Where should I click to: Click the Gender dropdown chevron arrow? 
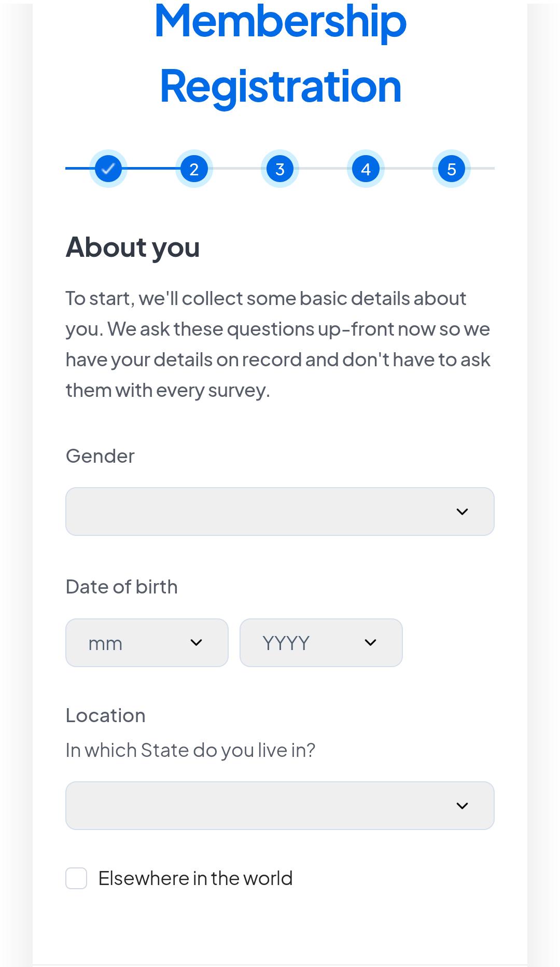click(463, 512)
